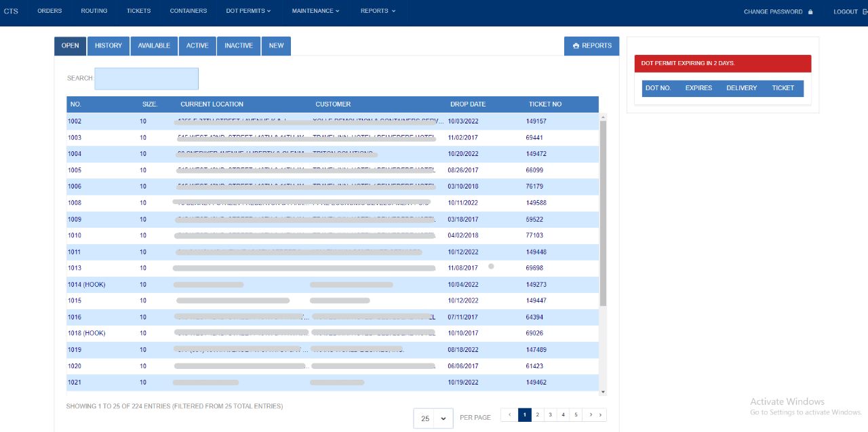
Task: Sort table by Drop Date column header
Action: (x=468, y=104)
